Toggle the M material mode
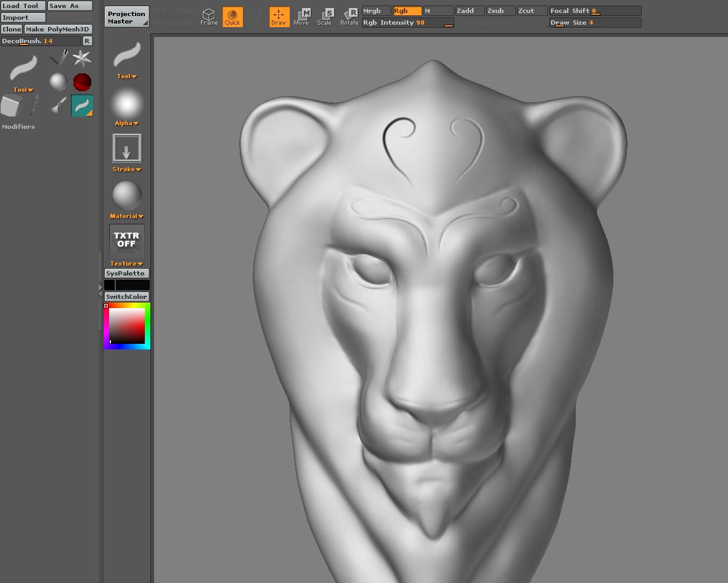This screenshot has width=728, height=583. tap(438, 10)
